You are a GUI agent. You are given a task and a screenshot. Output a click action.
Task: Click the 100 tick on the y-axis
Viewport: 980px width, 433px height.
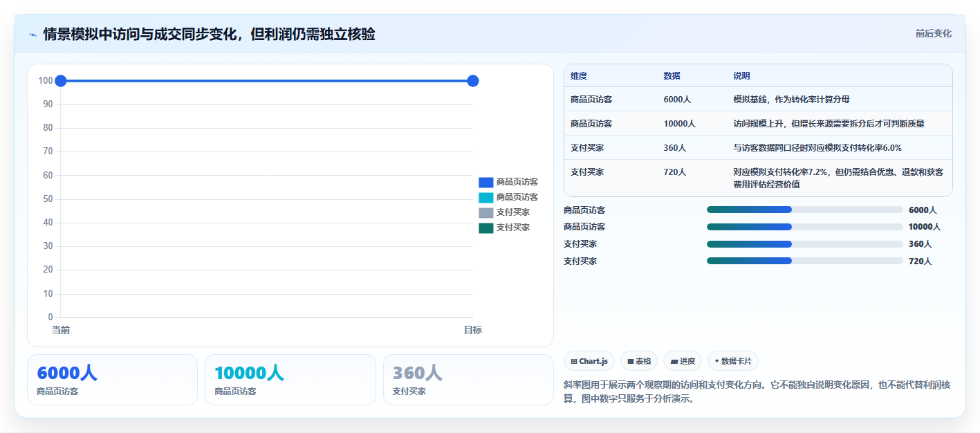click(x=46, y=81)
